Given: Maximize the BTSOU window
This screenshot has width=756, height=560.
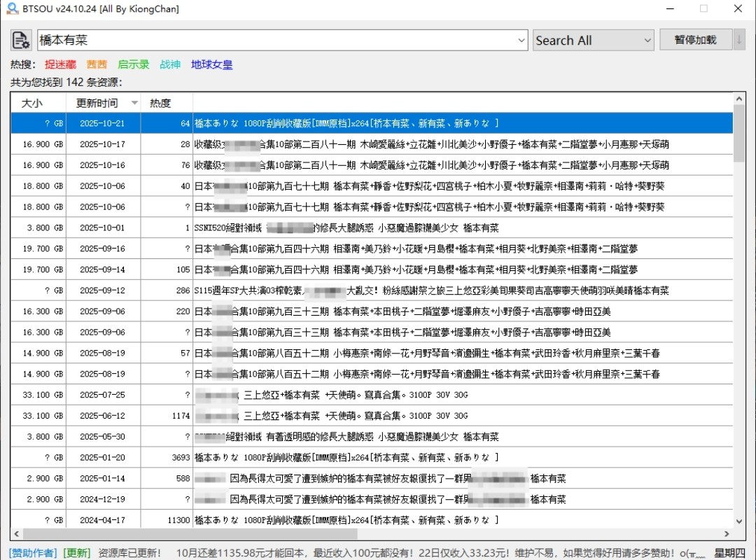Looking at the screenshot, I should point(703,9).
